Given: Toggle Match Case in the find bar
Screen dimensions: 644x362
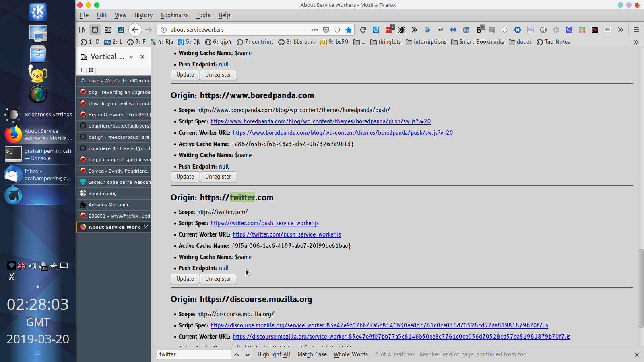Looking at the screenshot, I should 312,354.
